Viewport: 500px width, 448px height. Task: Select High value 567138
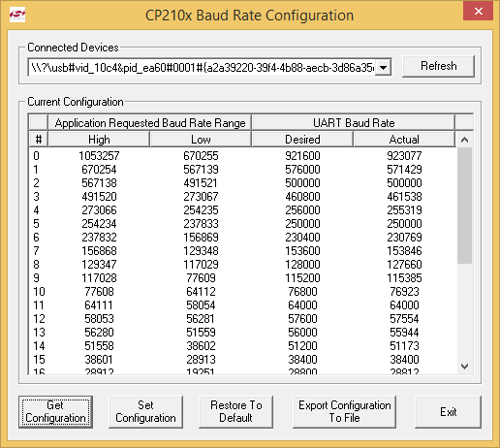pos(99,183)
